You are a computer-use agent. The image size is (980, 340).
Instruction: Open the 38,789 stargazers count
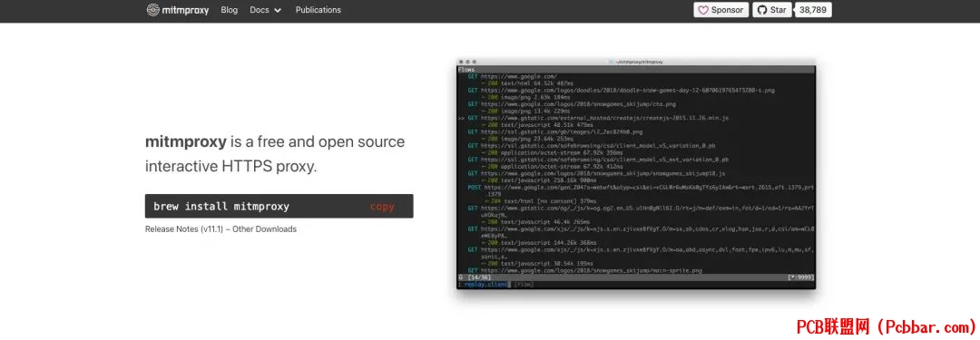click(812, 10)
